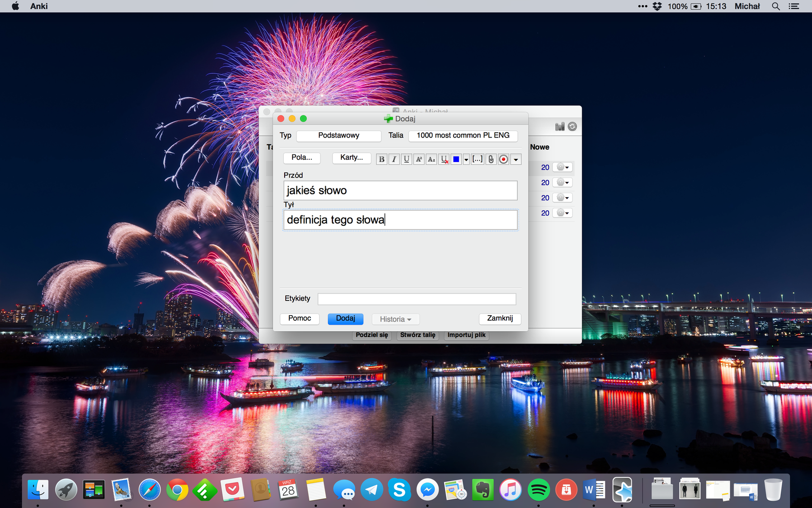Focus the Etykiety tags field

(x=417, y=299)
